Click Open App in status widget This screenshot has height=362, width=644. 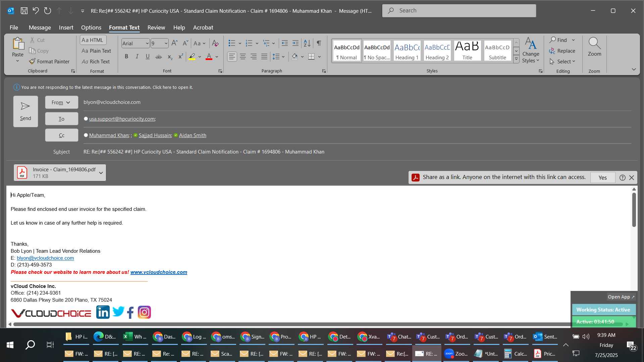coord(621,297)
